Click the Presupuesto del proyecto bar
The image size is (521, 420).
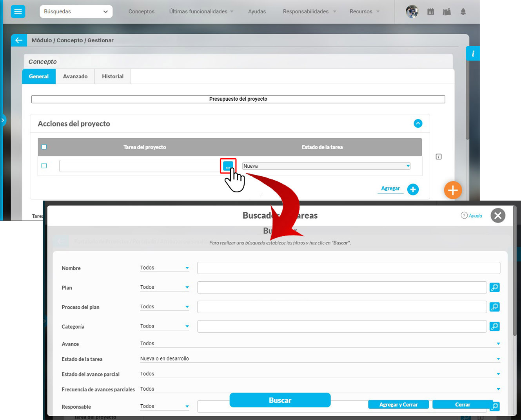click(238, 99)
